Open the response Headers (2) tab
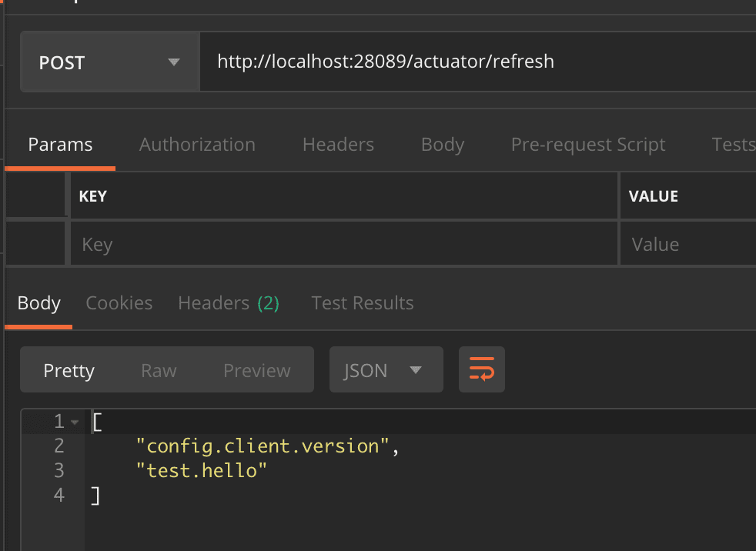 (x=229, y=303)
